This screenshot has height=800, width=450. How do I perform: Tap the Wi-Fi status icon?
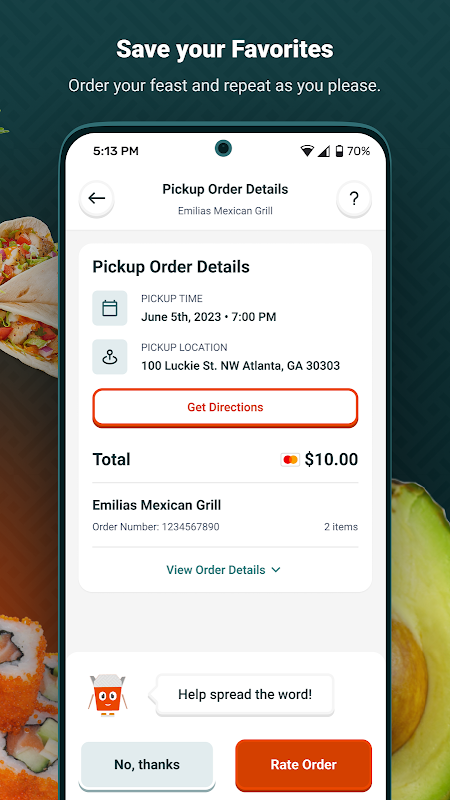point(307,151)
